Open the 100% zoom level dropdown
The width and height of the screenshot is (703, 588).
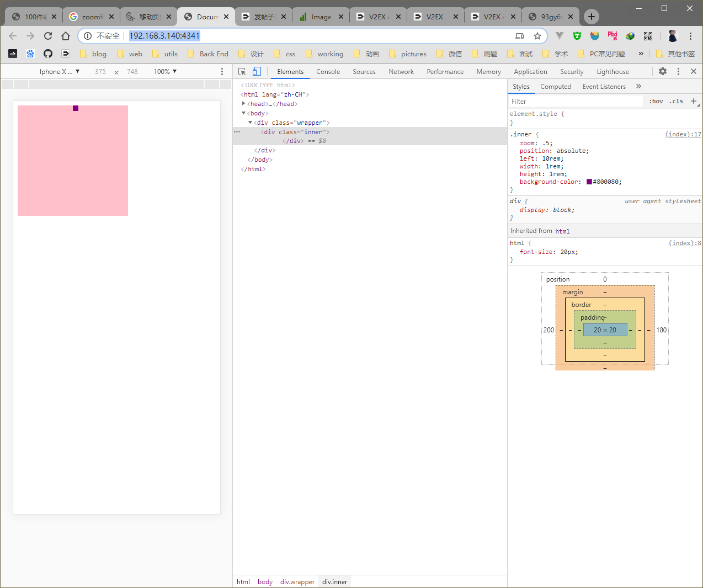[165, 72]
